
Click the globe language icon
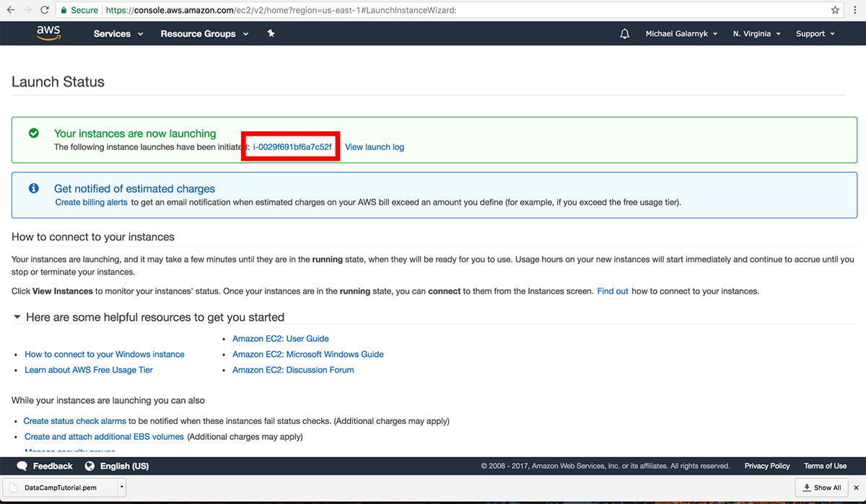click(89, 466)
